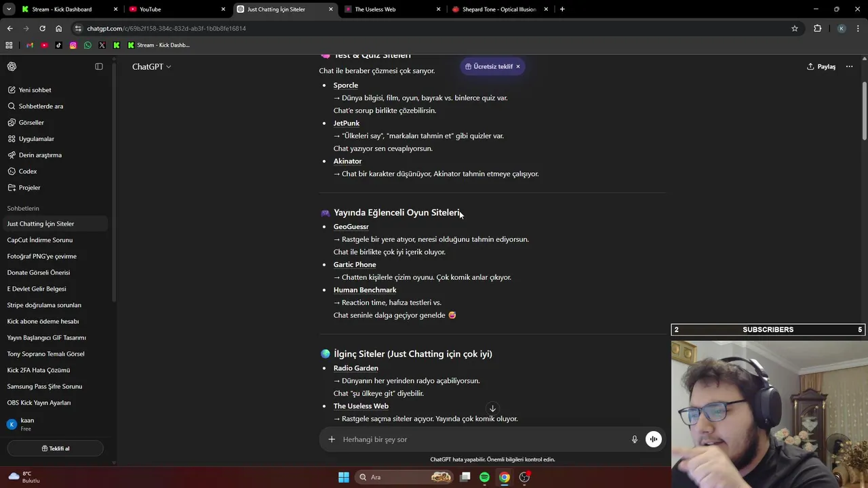
Task: Click the plus attach button in composer
Action: (332, 439)
